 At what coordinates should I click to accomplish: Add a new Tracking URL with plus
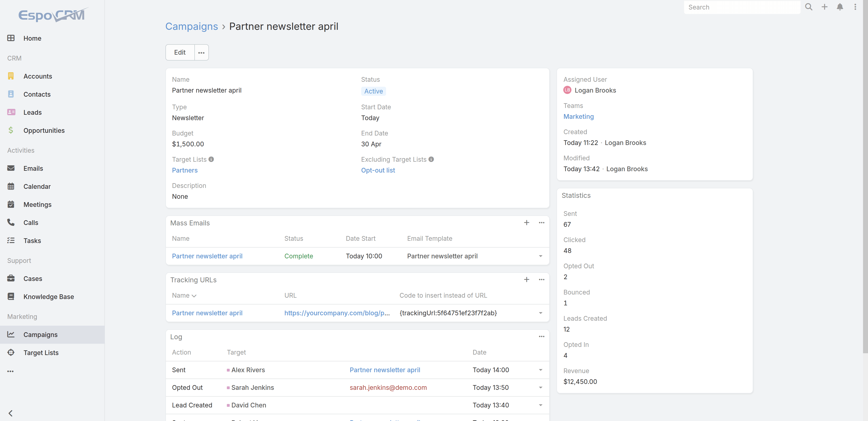click(x=527, y=280)
